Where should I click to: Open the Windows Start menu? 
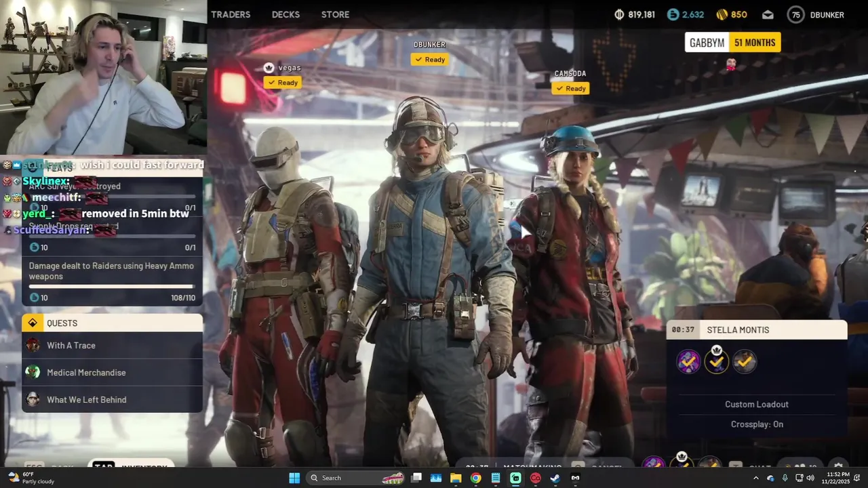click(294, 478)
